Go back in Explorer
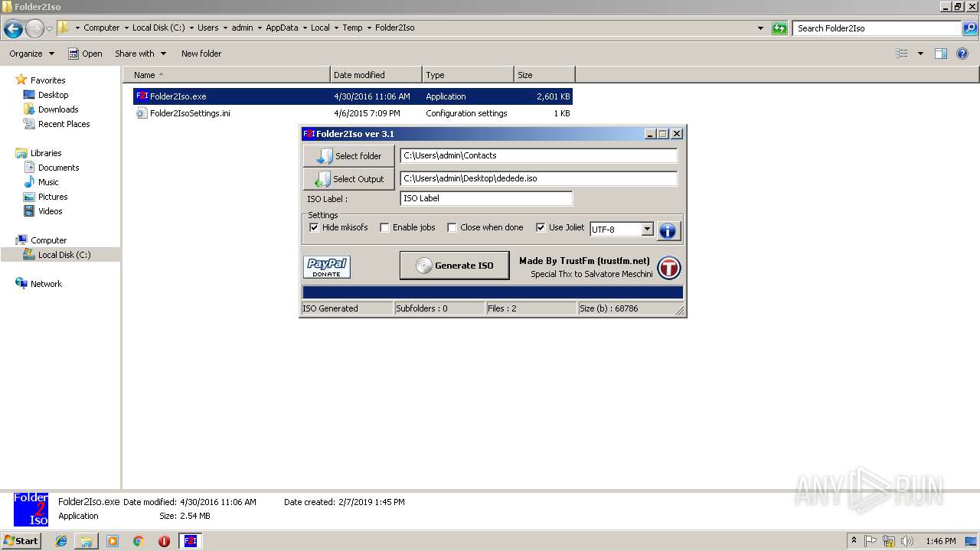This screenshot has width=980, height=551. point(13,29)
